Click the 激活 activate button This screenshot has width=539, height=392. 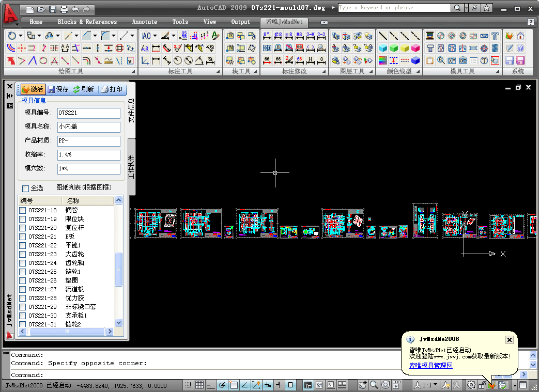(33, 89)
